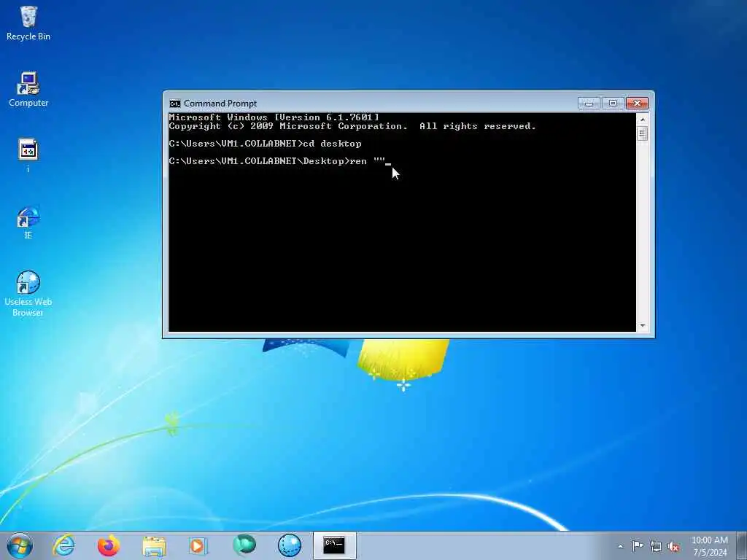Click the Command Prompt scrollbar thumb
747x560 pixels.
642,134
